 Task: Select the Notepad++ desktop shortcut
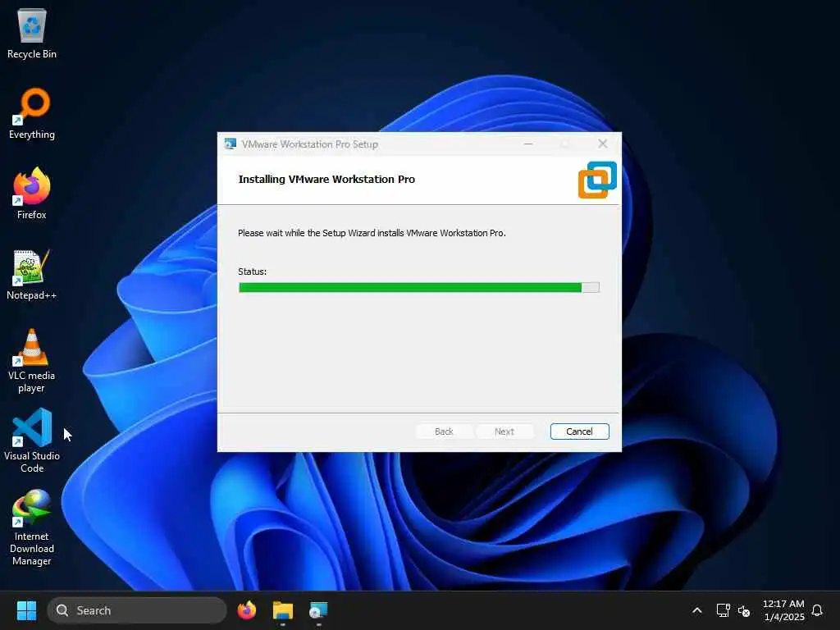(32, 274)
